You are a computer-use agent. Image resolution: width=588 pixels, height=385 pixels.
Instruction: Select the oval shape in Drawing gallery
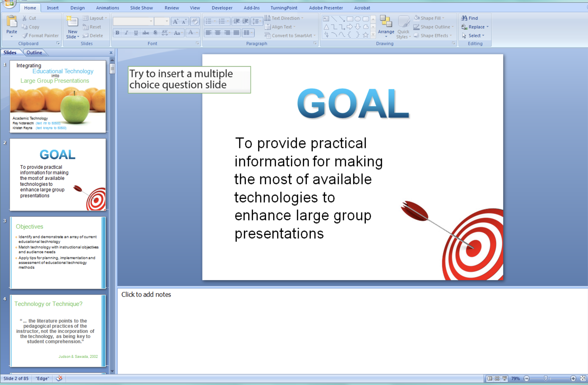point(358,19)
